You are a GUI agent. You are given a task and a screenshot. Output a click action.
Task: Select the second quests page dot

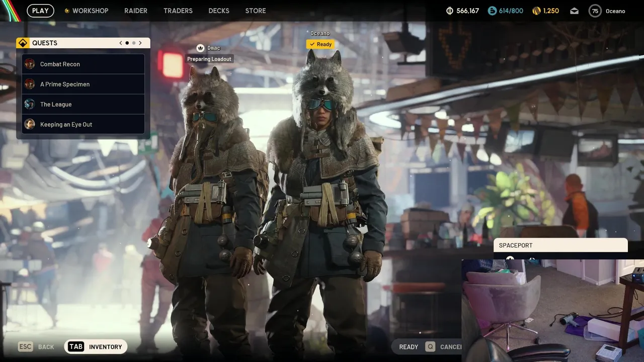pyautogui.click(x=134, y=43)
